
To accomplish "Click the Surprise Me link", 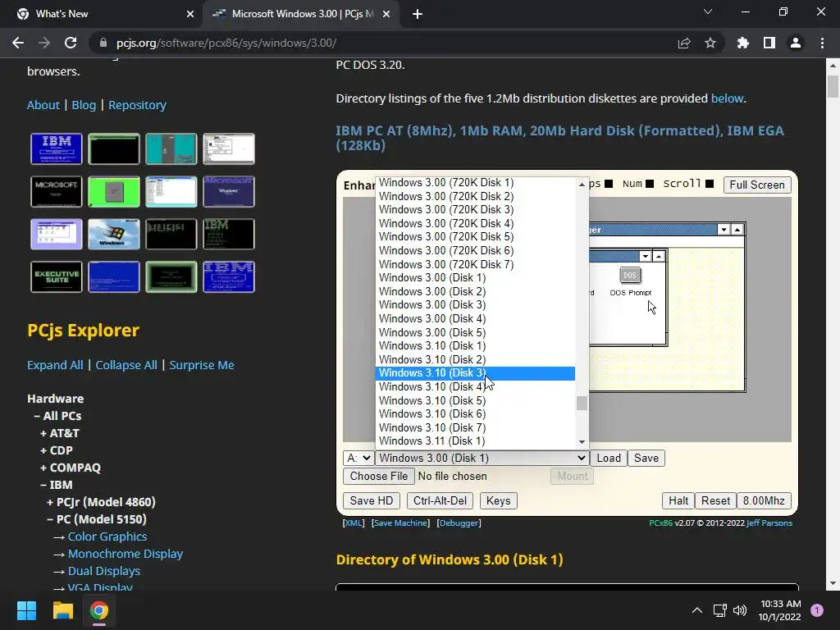I will pos(202,365).
